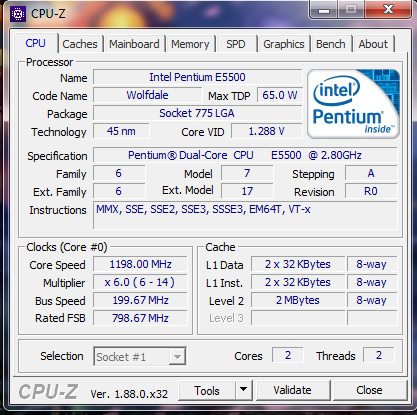Open the Mainboard tab
Viewport: 417px width, 415px height.
(134, 44)
